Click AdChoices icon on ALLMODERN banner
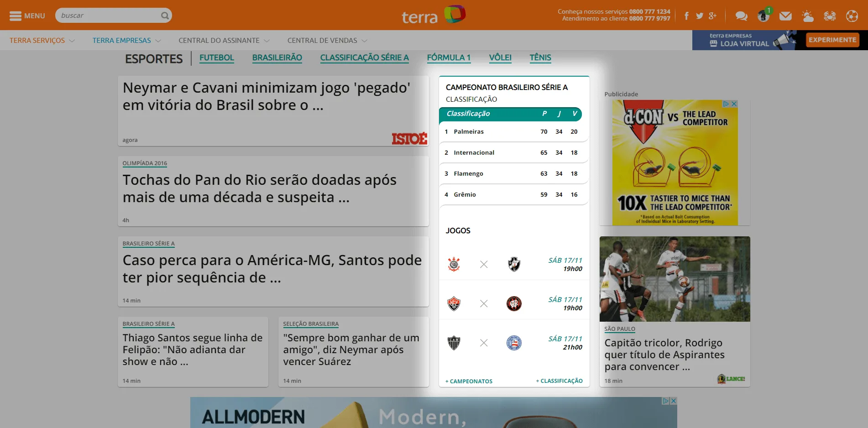This screenshot has width=868, height=428. pos(666,401)
